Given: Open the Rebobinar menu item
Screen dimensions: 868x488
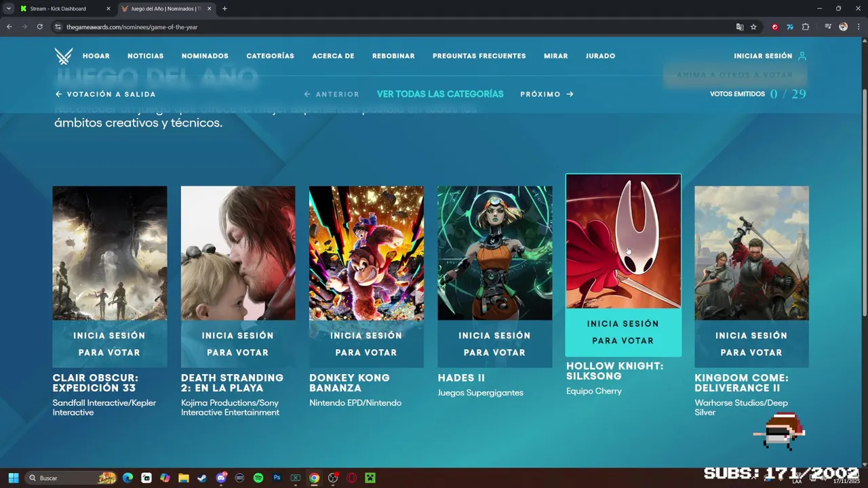Looking at the screenshot, I should [393, 56].
